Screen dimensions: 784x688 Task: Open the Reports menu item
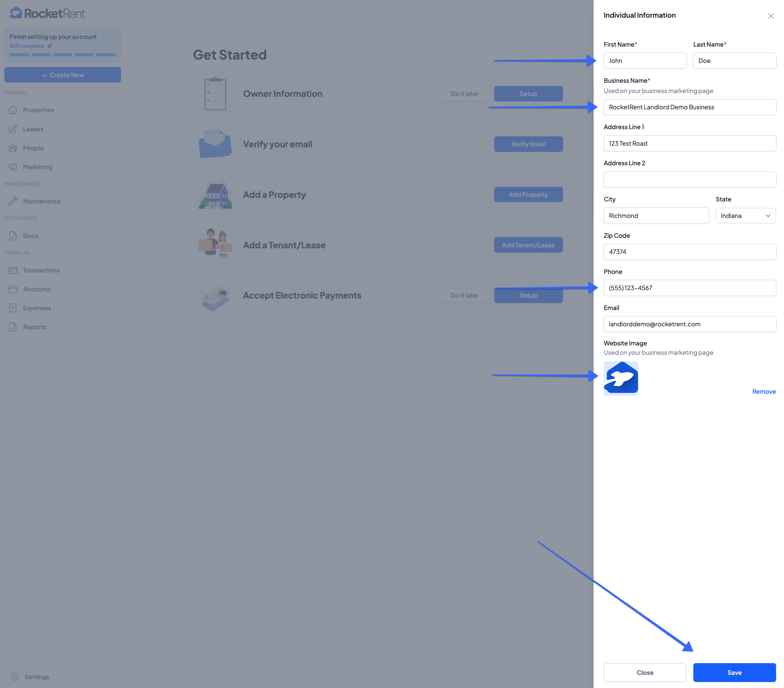34,327
